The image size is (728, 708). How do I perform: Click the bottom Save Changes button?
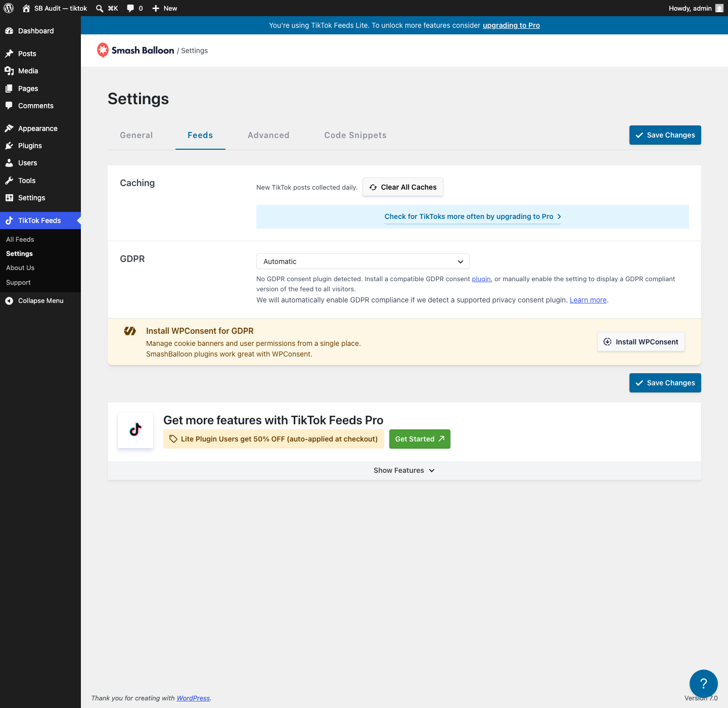click(x=665, y=383)
